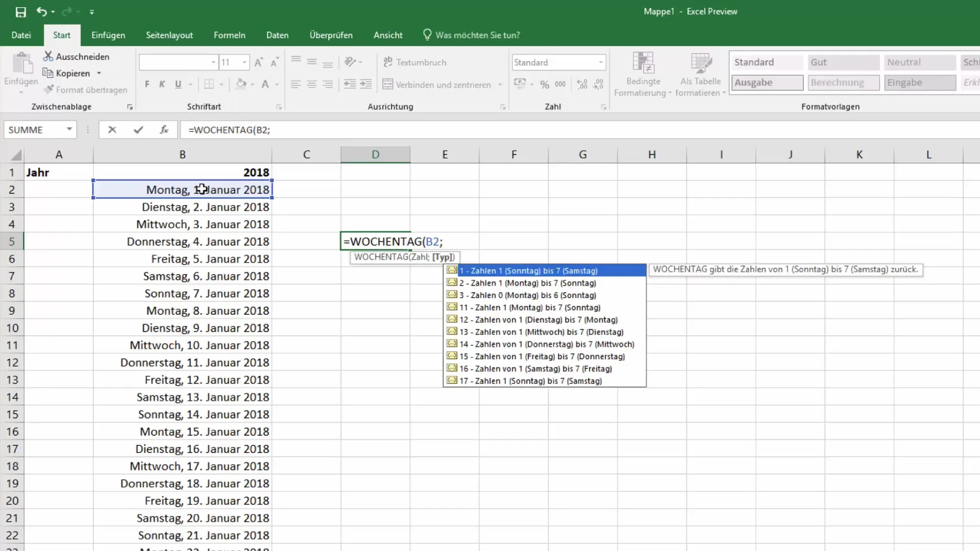Click the decrease font size icon
The width and height of the screenshot is (980, 551).
(x=275, y=62)
